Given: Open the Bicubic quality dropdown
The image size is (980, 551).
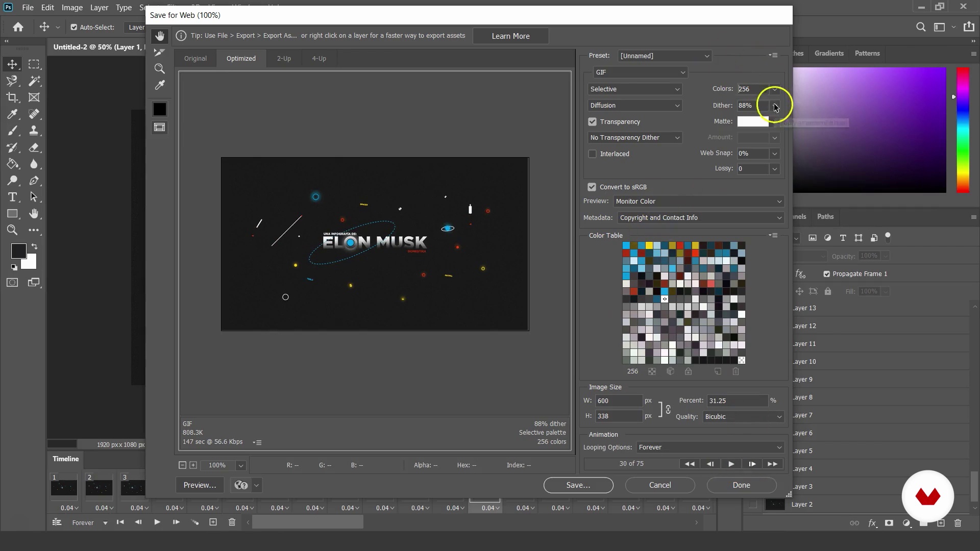Looking at the screenshot, I should click(743, 417).
